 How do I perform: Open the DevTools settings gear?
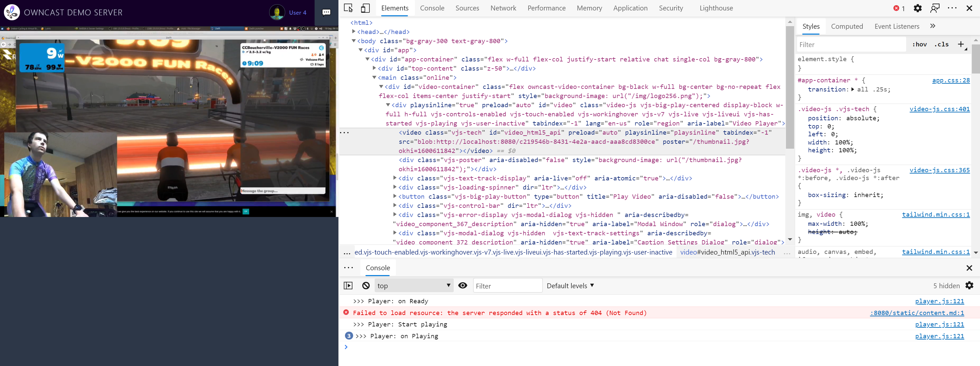click(x=918, y=8)
